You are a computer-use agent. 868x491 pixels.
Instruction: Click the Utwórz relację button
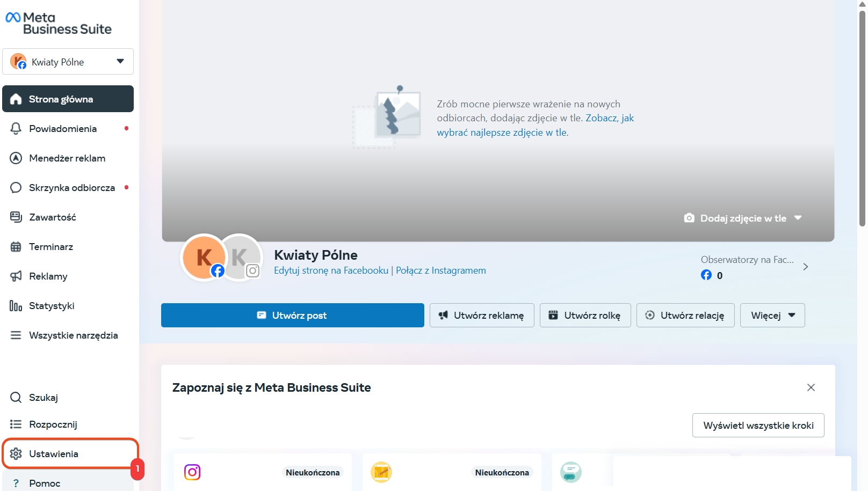tap(685, 315)
